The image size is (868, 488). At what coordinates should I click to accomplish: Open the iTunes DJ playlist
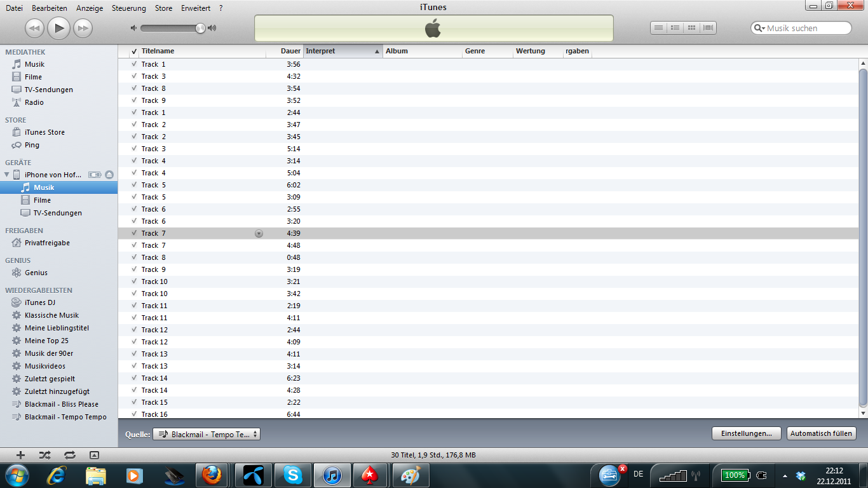(x=40, y=302)
